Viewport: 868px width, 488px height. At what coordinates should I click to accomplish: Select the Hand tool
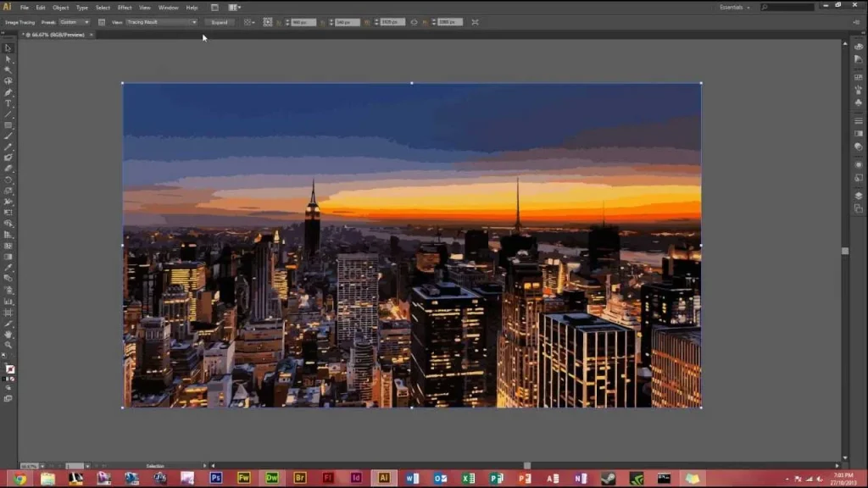(x=8, y=335)
